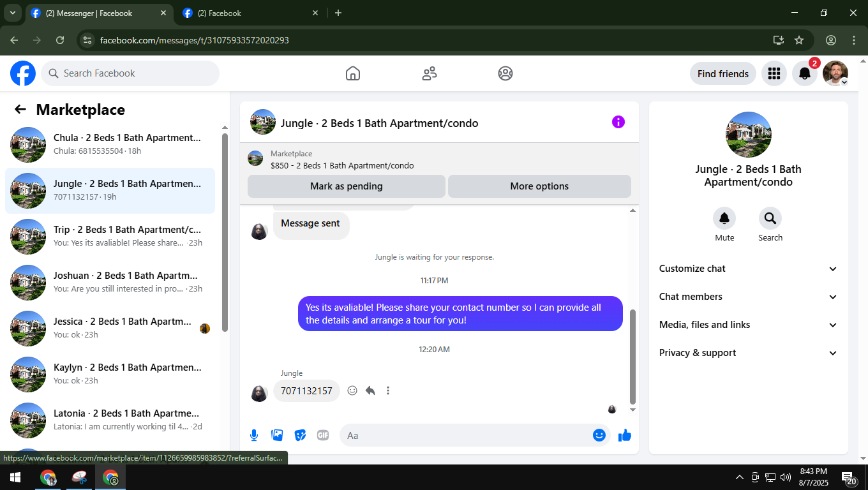Go back in browser history
The width and height of the screenshot is (868, 490).
pos(14,40)
